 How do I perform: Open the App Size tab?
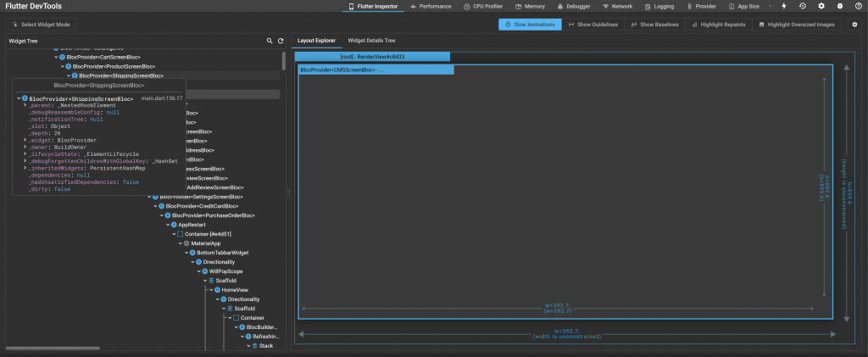(x=744, y=6)
